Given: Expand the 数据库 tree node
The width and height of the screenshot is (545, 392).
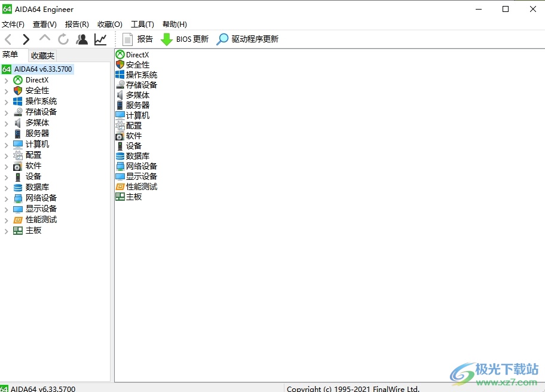Looking at the screenshot, I should (6, 188).
